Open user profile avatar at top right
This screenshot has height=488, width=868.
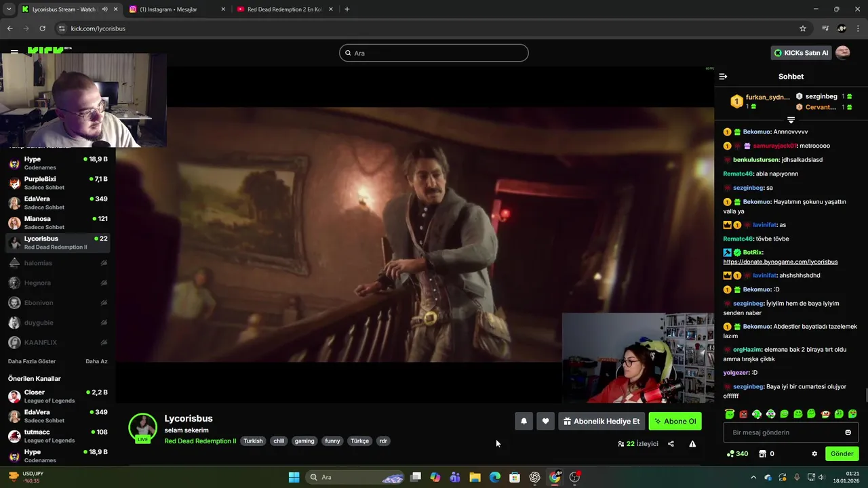843,53
